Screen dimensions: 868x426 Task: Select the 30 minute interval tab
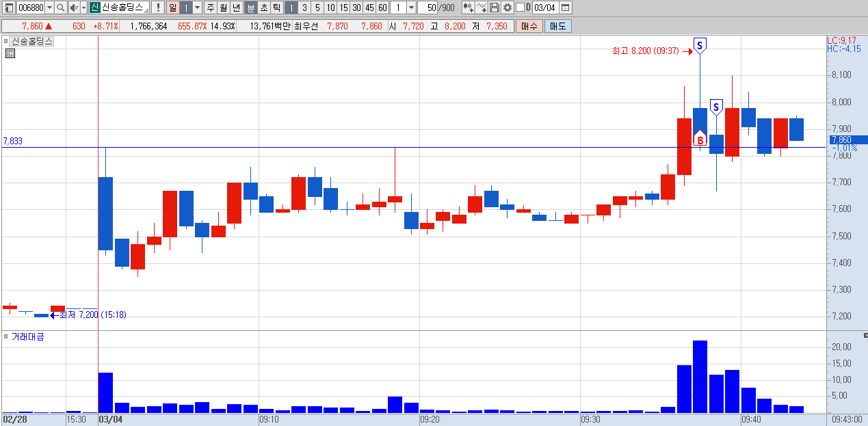point(356,8)
